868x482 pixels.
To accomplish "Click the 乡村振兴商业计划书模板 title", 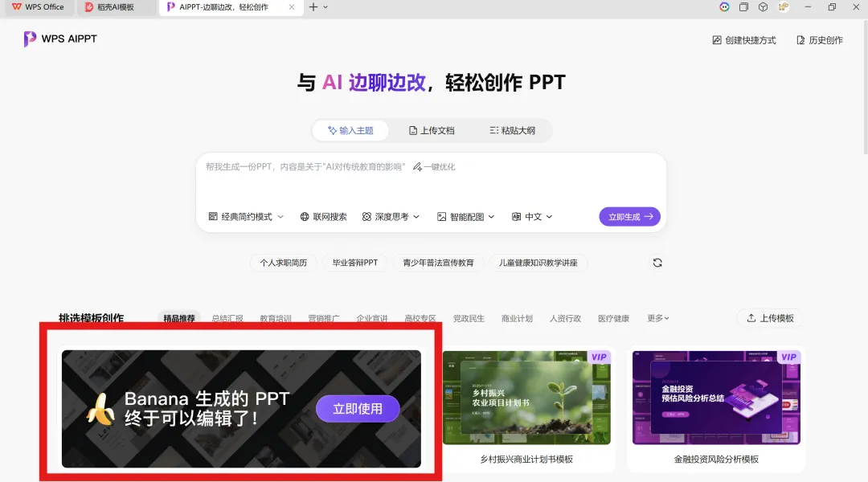I will click(x=526, y=460).
